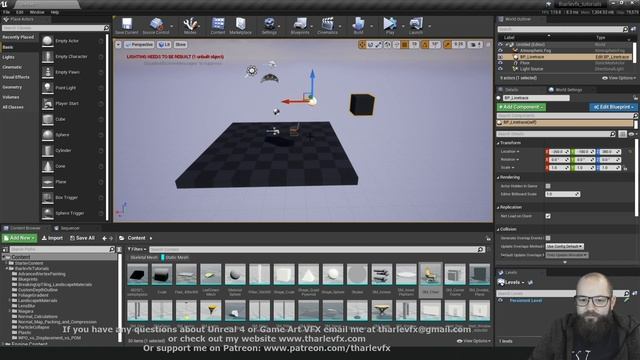This screenshot has height=360, width=640.
Task: Toggle the Static Mesh filter
Action: click(175, 258)
